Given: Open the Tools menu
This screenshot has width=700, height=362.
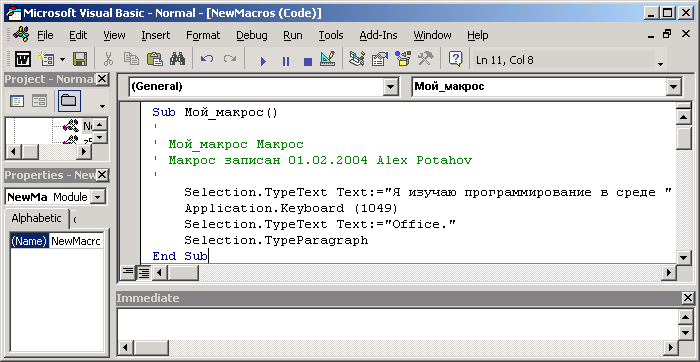Looking at the screenshot, I should (x=331, y=35).
